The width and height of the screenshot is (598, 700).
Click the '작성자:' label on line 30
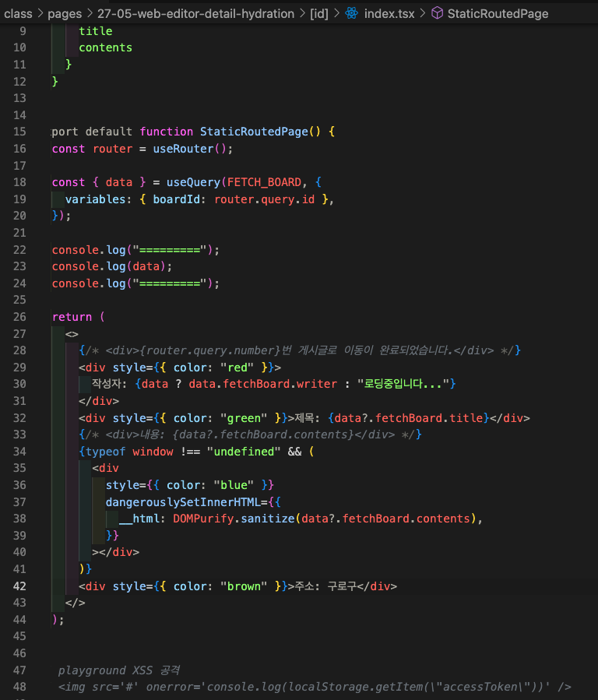click(109, 384)
